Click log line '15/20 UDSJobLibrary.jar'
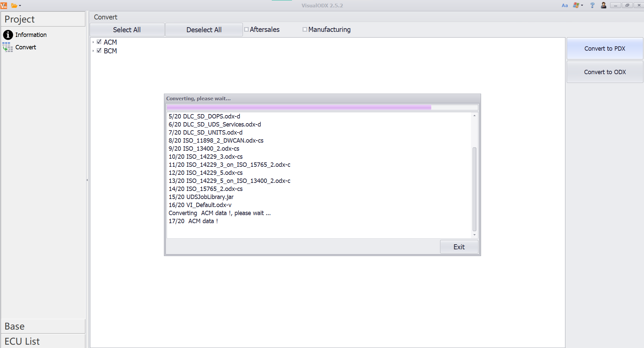The width and height of the screenshot is (644, 348). tap(201, 197)
